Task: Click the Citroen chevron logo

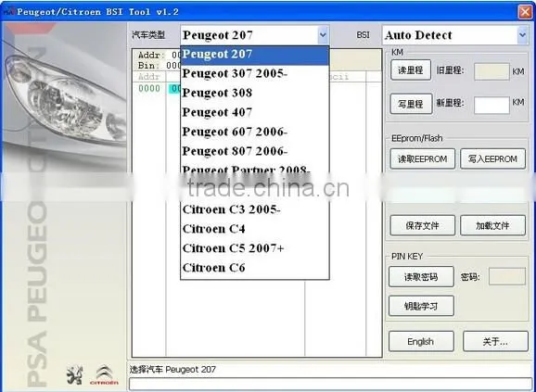Action: [x=104, y=375]
